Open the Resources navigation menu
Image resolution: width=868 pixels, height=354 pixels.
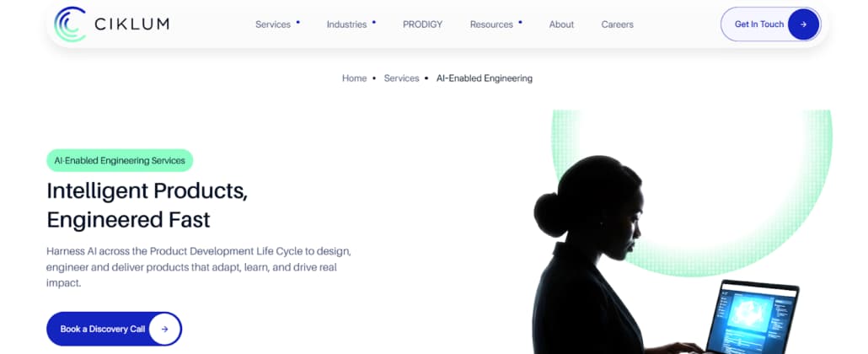[x=491, y=24]
